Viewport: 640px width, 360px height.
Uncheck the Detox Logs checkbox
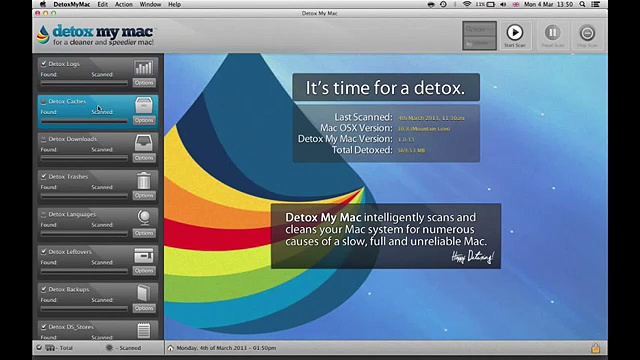point(44,64)
